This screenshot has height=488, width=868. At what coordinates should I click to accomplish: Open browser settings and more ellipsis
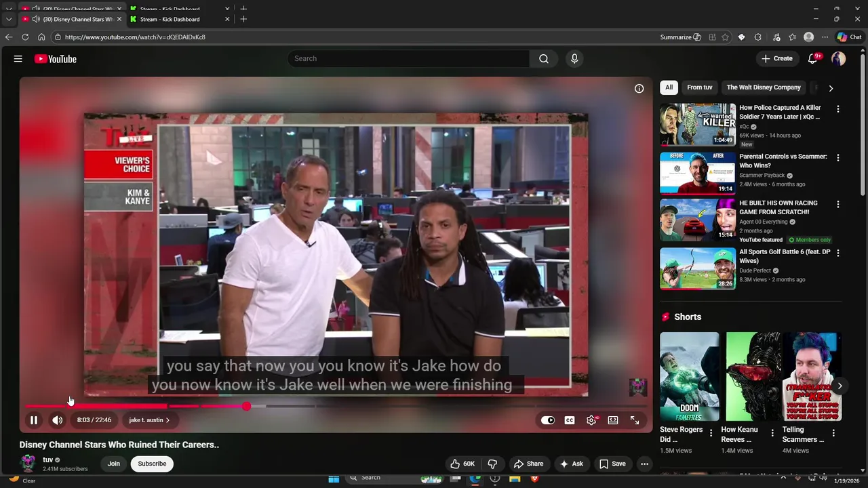825,37
